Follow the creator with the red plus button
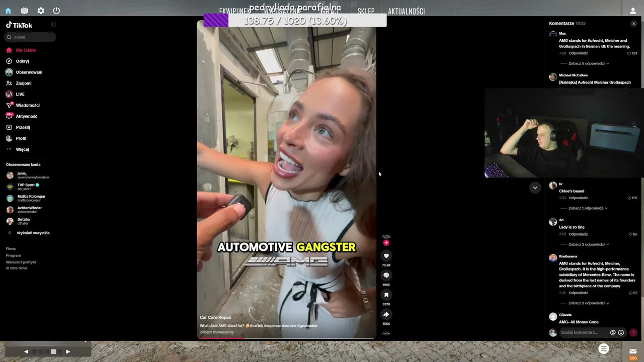The image size is (644, 362). point(386,243)
